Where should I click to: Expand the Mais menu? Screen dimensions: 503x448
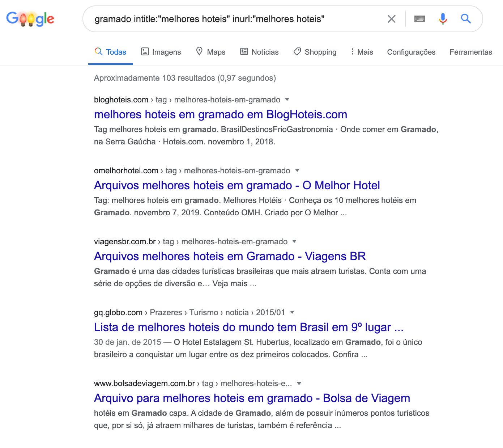(362, 52)
